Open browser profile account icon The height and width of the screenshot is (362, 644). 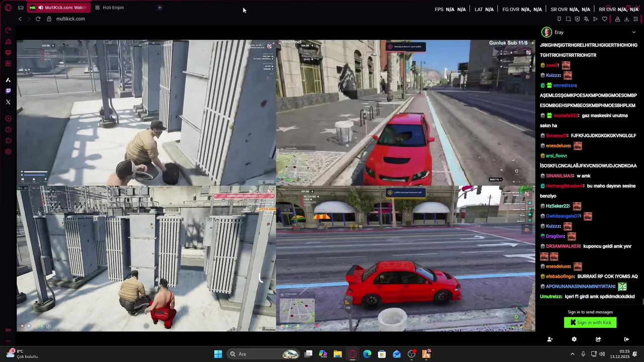coord(617,19)
